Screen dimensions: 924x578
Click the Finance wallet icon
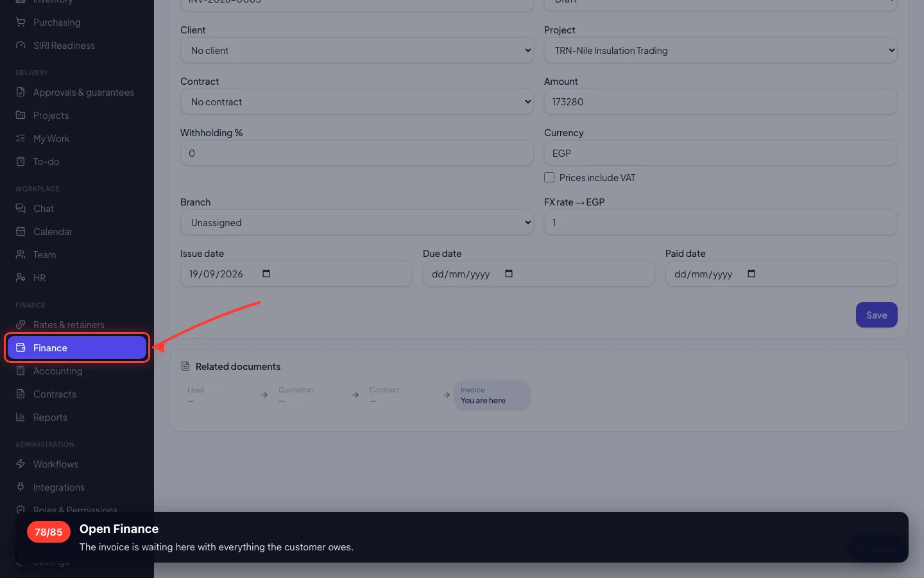[x=21, y=348]
